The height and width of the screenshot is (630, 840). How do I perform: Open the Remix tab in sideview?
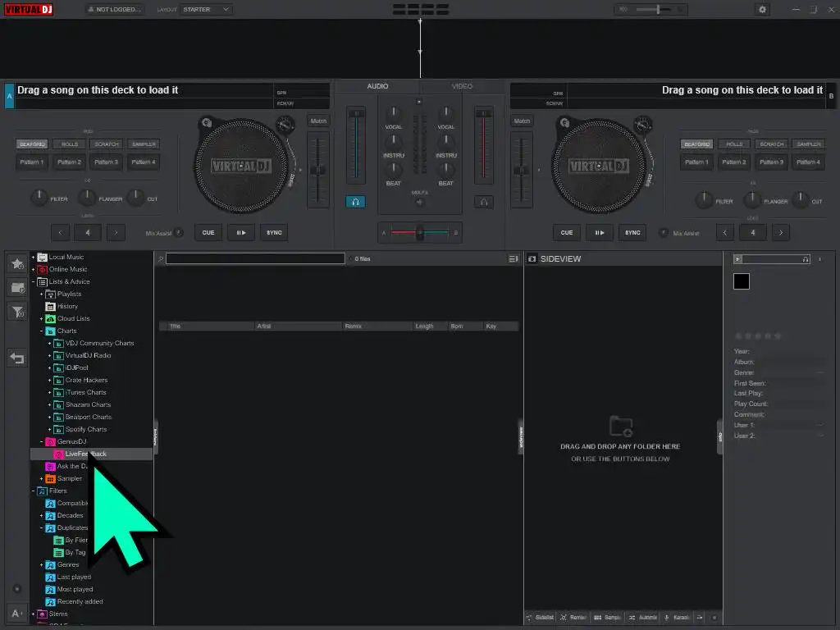pos(573,618)
